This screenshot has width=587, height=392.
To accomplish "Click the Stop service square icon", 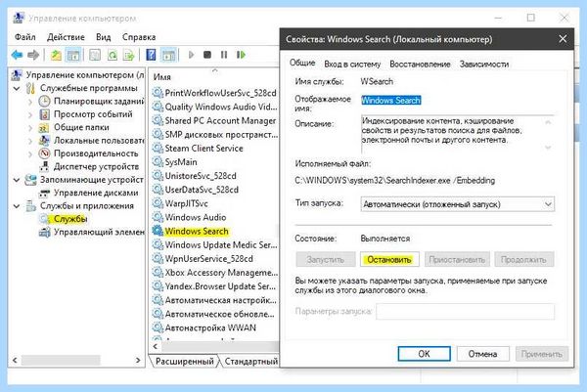I will (207, 55).
